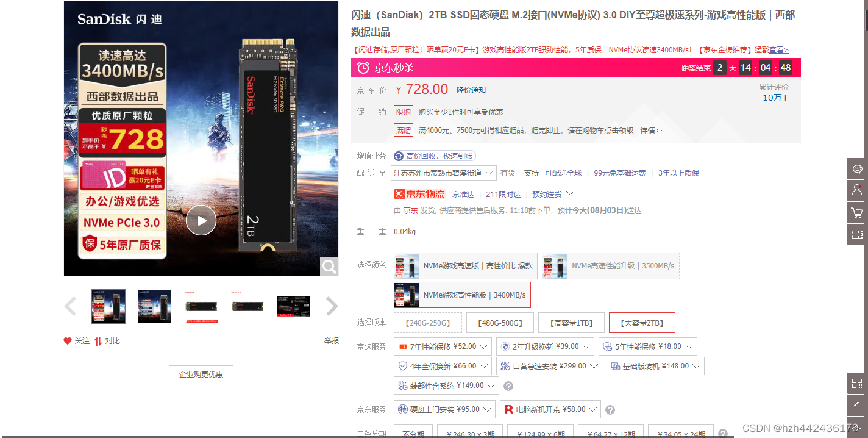This screenshot has height=438, width=868.
Task: Select the third product thumbnail
Action: [201, 306]
